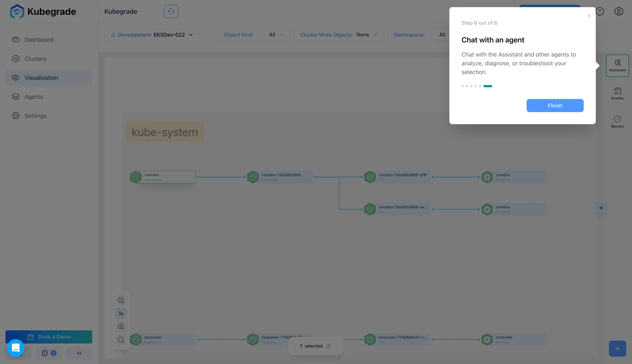This screenshot has height=364, width=632.
Task: Open the user profile icon
Action: [618, 11]
